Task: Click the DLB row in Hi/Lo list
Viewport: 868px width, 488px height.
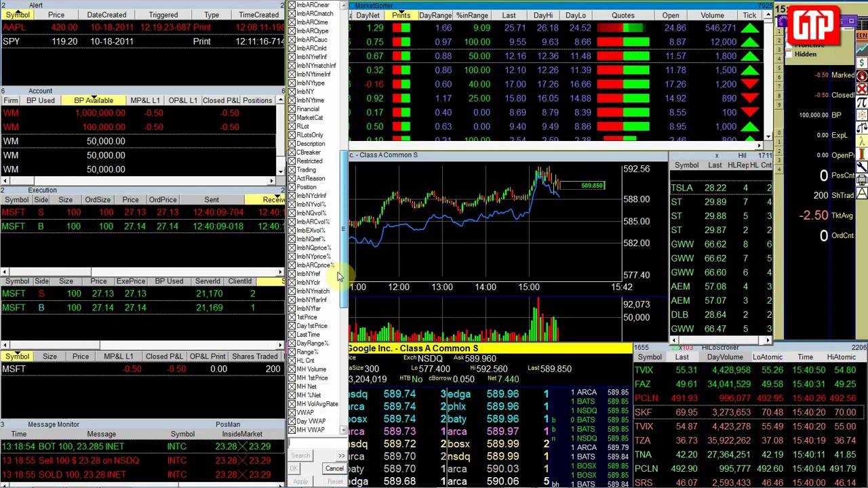Action: [720, 314]
